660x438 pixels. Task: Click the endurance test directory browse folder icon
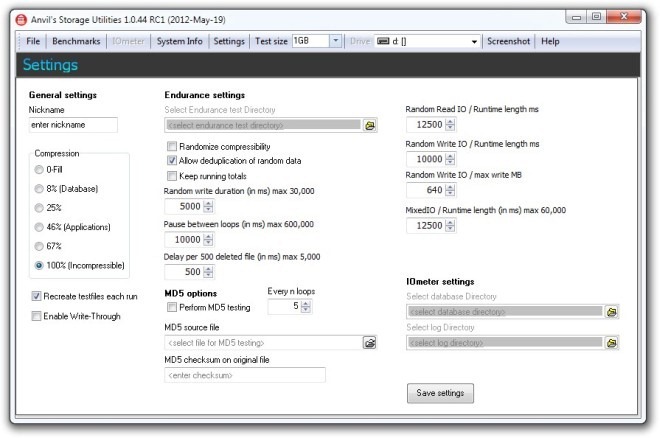coord(370,126)
